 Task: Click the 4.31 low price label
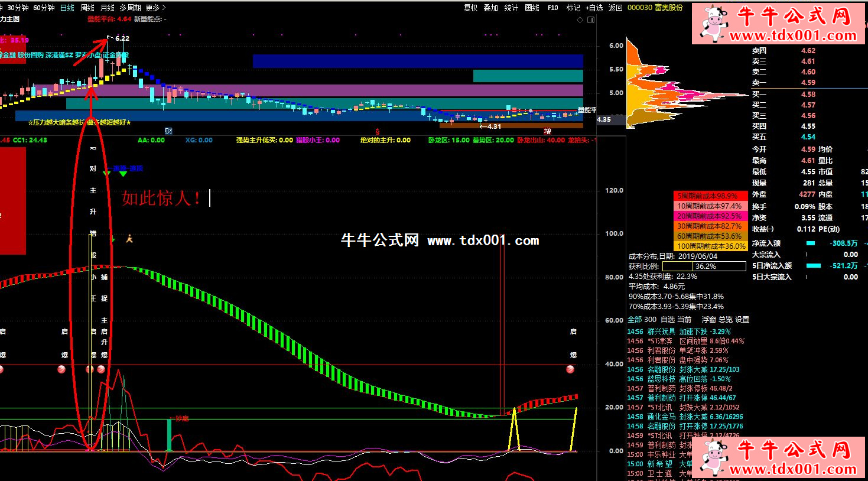tap(494, 126)
